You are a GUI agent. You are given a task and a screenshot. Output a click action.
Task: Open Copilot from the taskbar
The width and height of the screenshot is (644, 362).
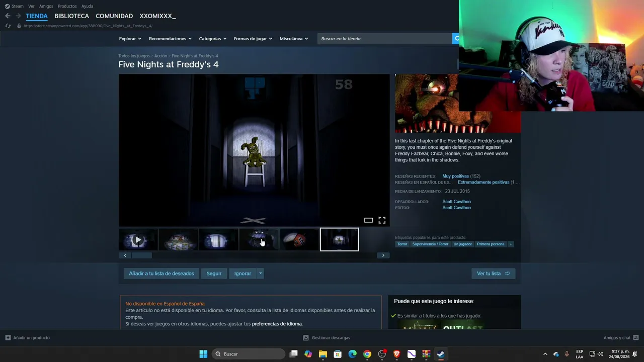click(x=308, y=354)
